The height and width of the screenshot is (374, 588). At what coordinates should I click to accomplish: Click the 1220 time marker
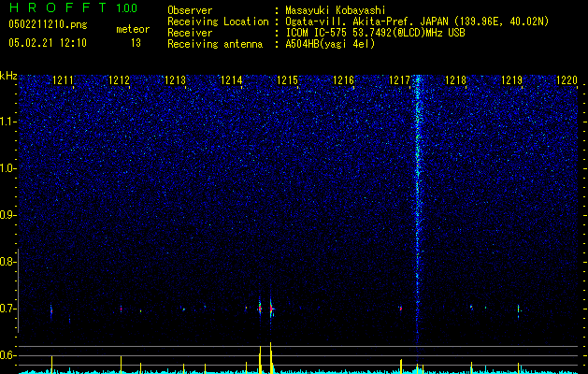[x=567, y=80]
